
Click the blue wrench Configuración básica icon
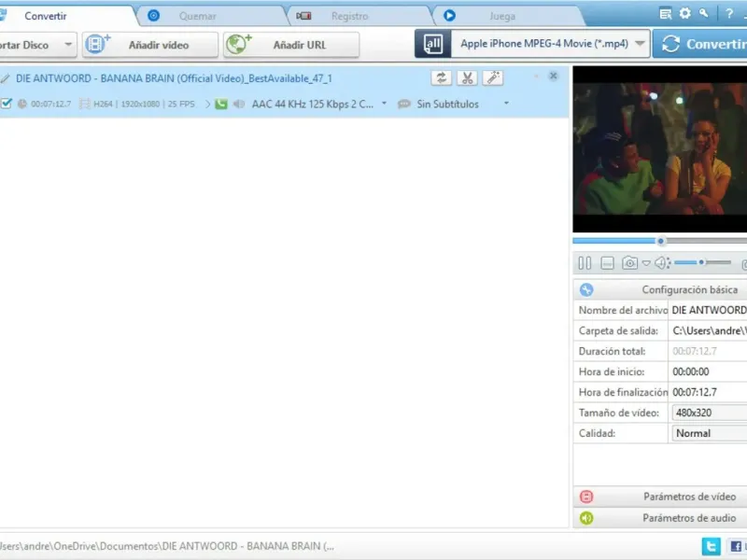586,289
